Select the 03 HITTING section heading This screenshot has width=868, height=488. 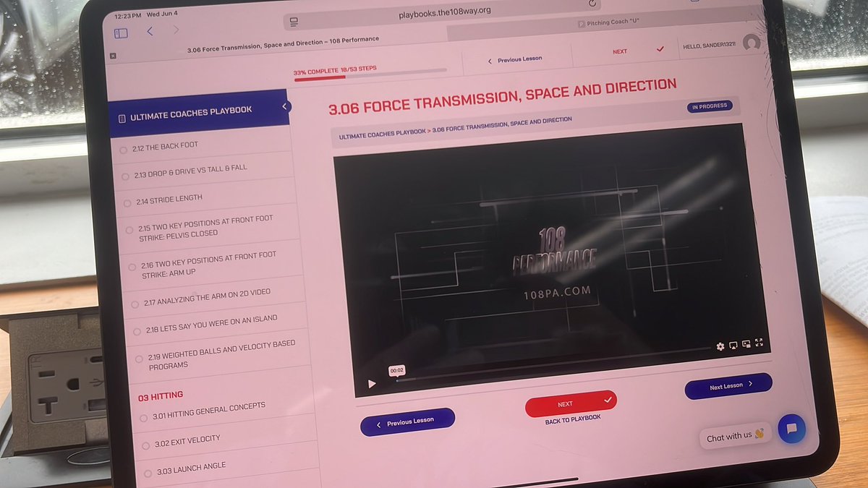click(161, 396)
